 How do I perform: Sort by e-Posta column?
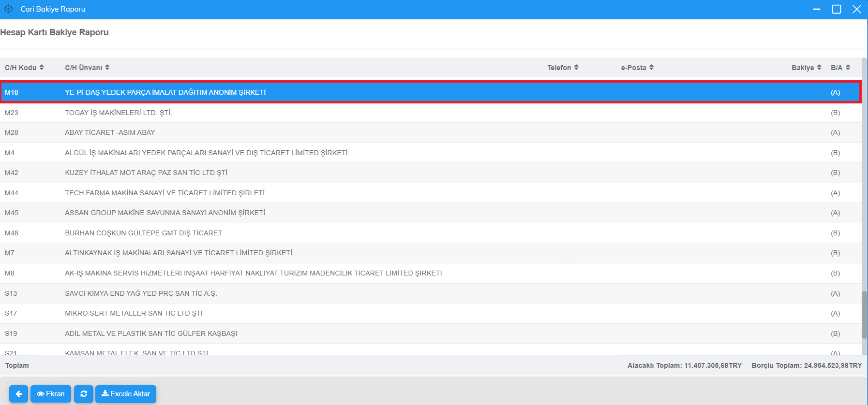[637, 68]
